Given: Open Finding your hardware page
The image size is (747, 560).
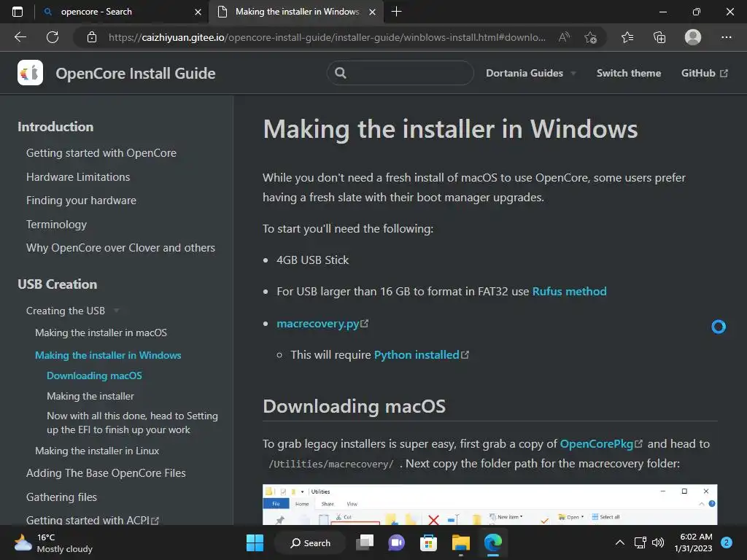Looking at the screenshot, I should 81,201.
